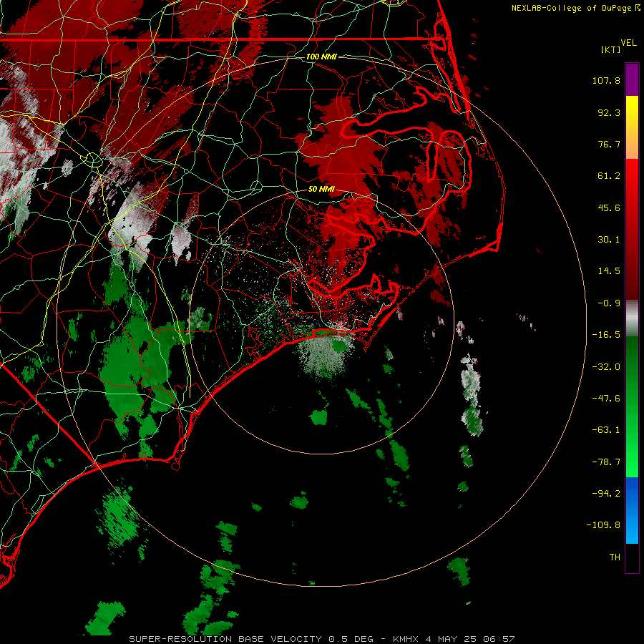The width and height of the screenshot is (644, 644).
Task: Click the 76.7 velocity scale value
Action: (x=609, y=144)
